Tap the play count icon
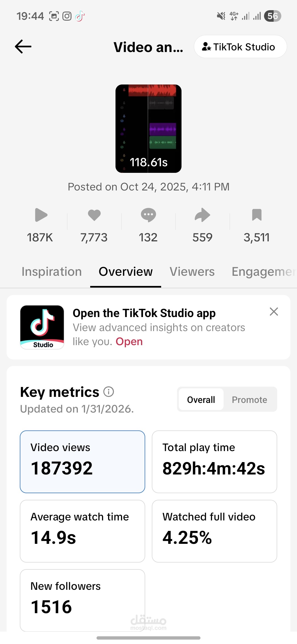 41,215
